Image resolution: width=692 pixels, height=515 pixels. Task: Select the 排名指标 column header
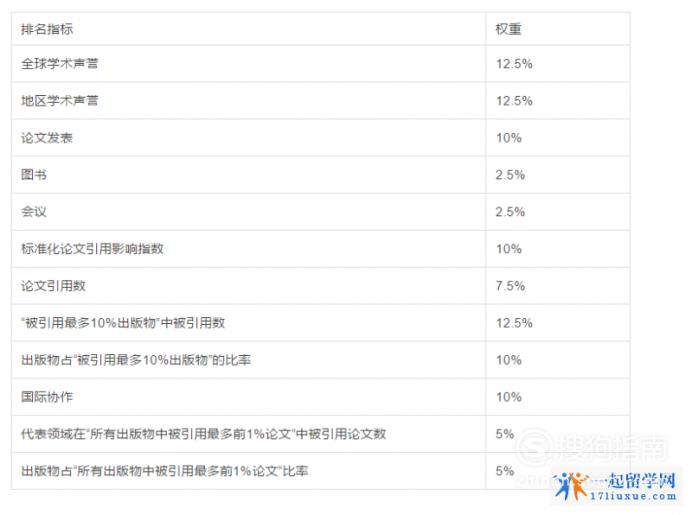47,29
